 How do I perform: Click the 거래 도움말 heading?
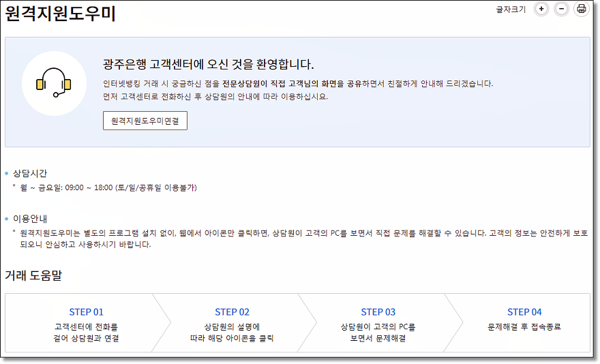point(33,275)
